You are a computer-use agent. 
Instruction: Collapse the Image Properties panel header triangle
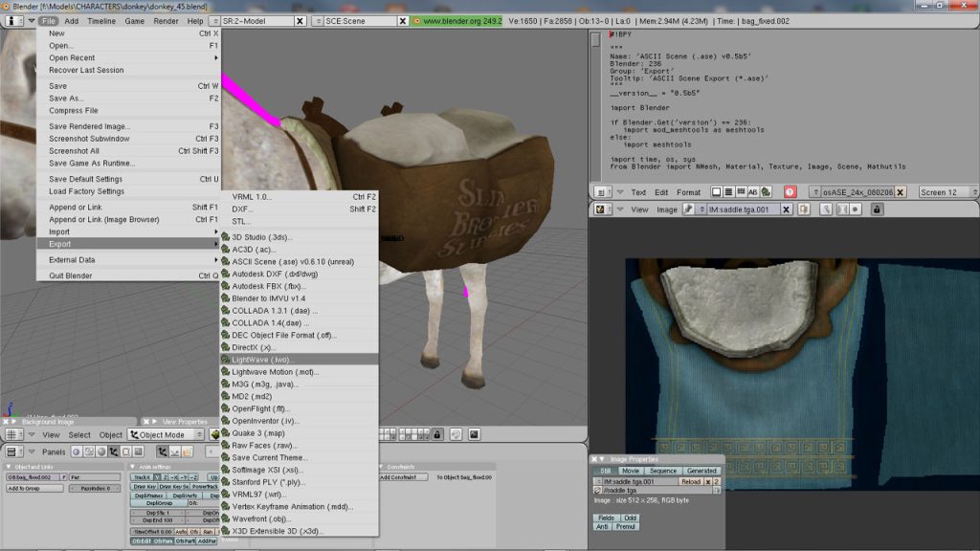[x=602, y=459]
